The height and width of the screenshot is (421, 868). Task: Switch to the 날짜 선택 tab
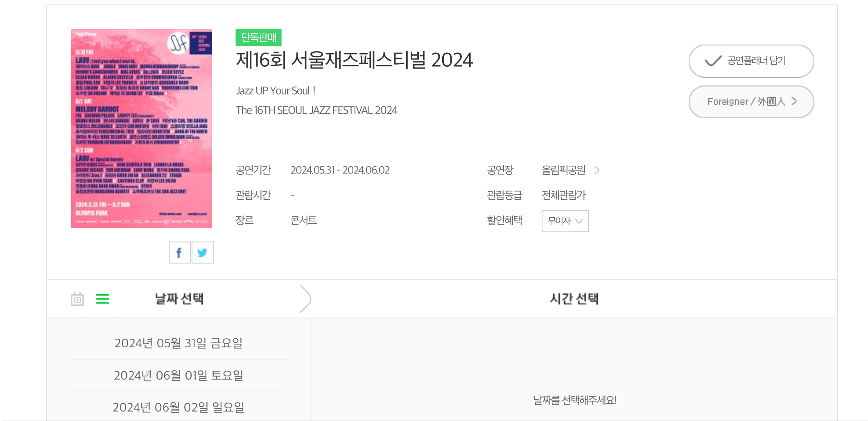click(x=179, y=299)
